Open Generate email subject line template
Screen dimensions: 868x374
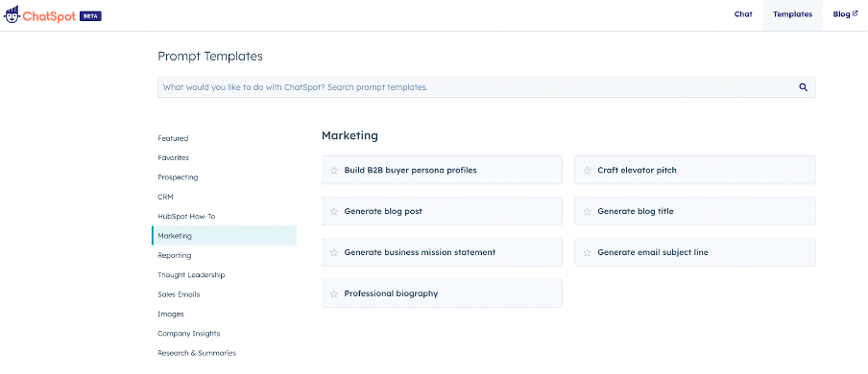click(x=695, y=252)
